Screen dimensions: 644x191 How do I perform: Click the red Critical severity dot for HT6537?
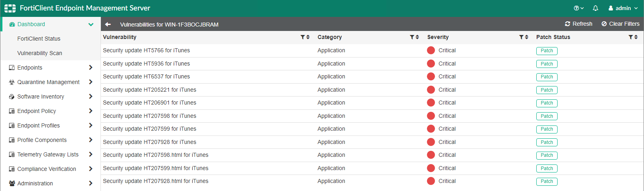[431, 76]
